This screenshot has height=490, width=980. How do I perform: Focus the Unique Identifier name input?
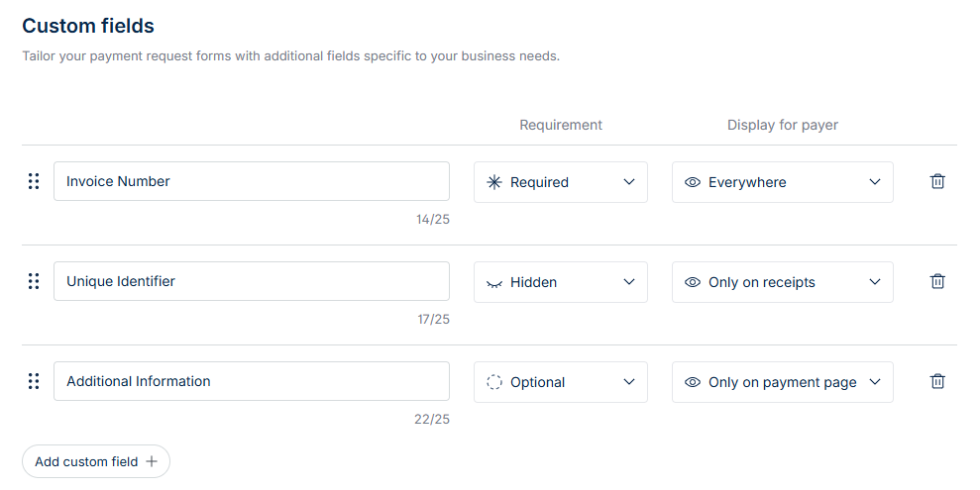pos(252,281)
